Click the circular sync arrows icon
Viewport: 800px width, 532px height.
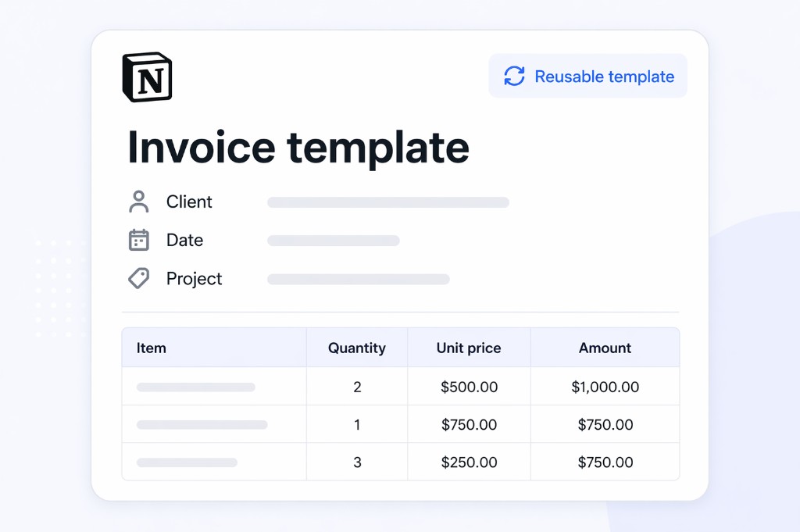click(x=513, y=76)
